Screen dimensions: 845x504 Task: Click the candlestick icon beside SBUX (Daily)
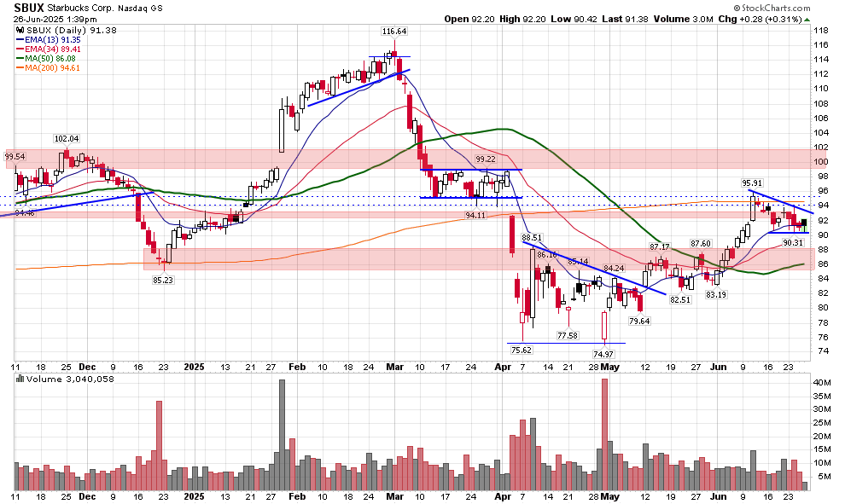(20, 31)
